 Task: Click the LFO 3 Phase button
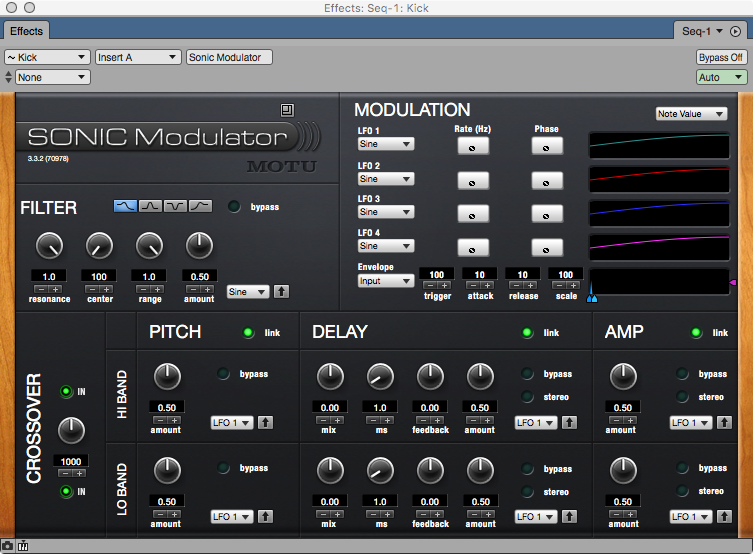coord(547,214)
